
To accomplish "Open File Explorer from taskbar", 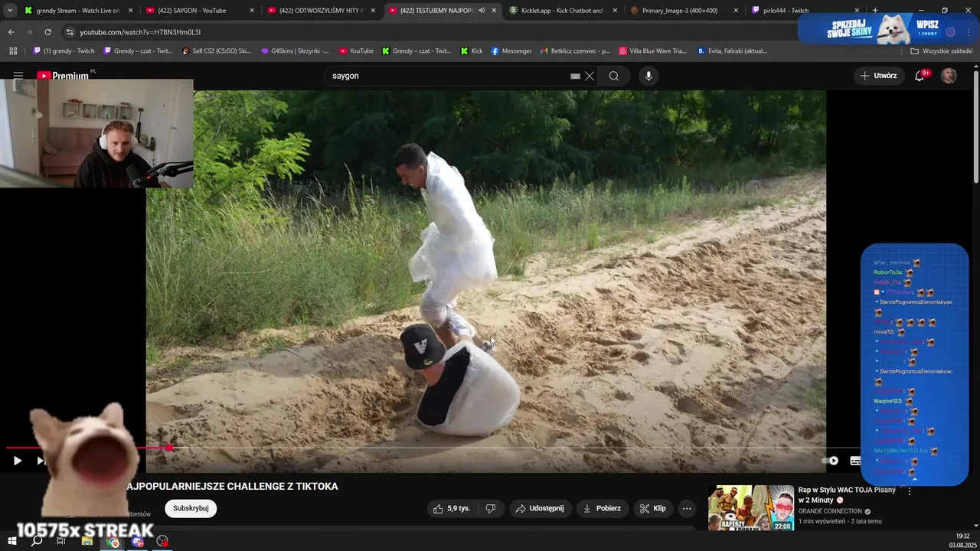I will point(87,541).
